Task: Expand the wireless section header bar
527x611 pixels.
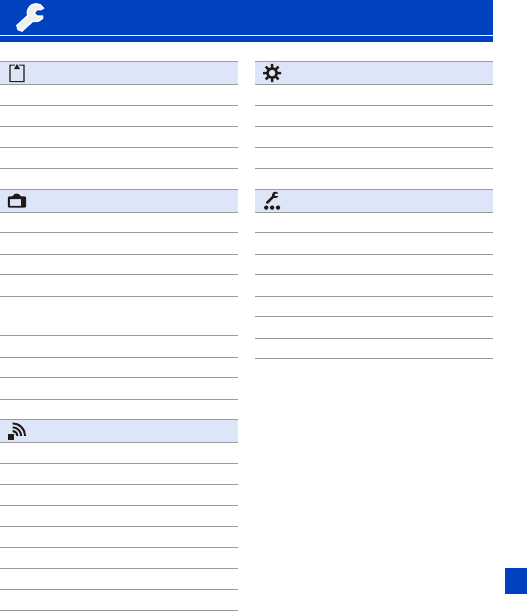Action: 119,431
